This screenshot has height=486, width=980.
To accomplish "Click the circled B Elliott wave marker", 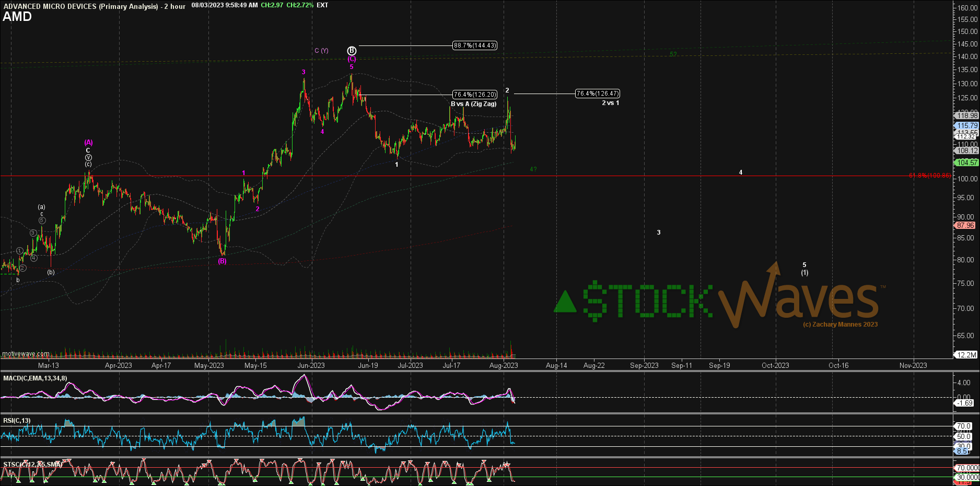I will coord(352,50).
